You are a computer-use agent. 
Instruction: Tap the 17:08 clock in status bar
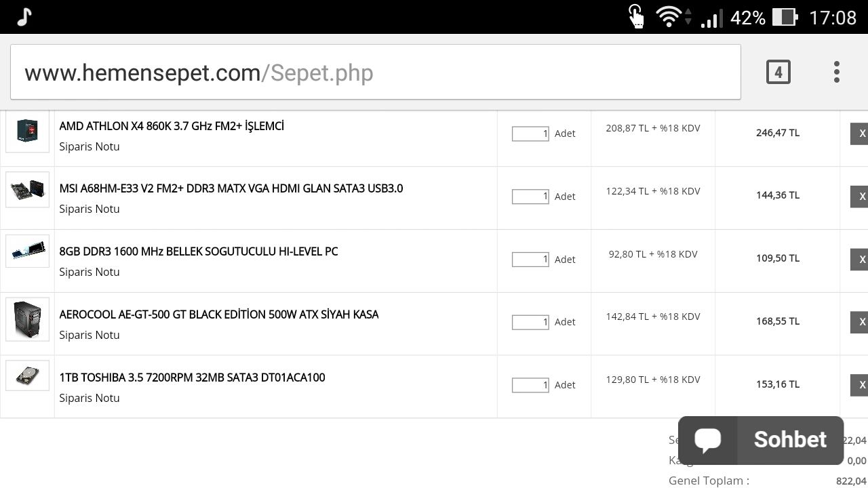click(833, 17)
